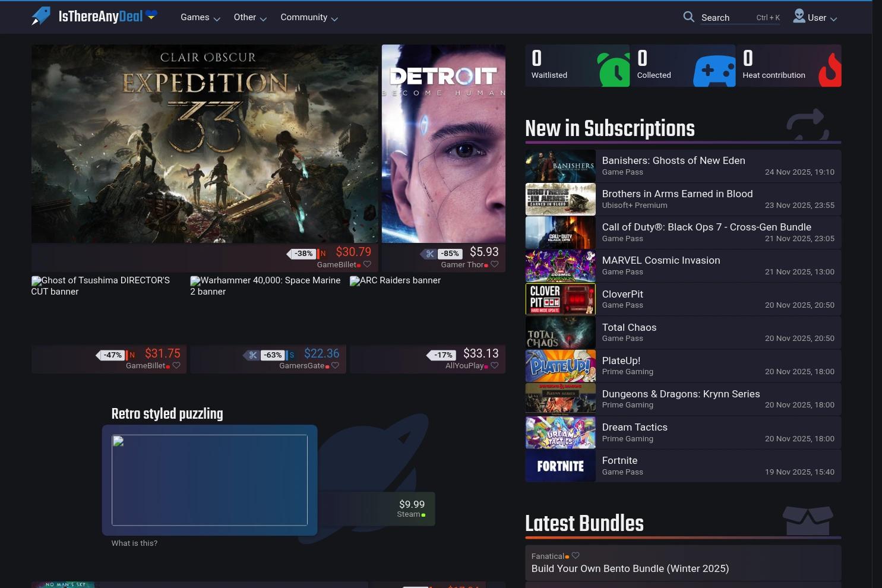Open Build Your Own Bento Bundle (Winter 2025)
The height and width of the screenshot is (588, 882).
tap(630, 568)
